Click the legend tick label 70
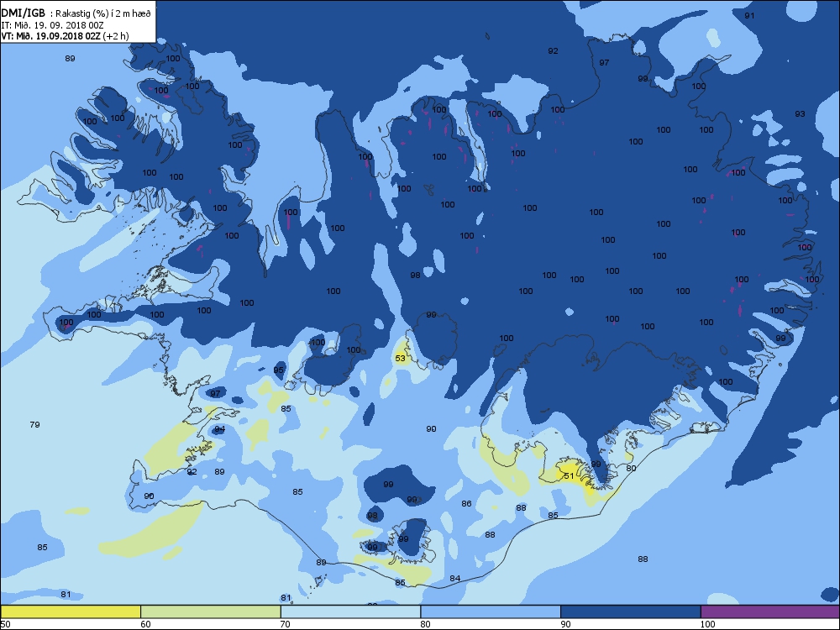The image size is (840, 630). pyautogui.click(x=286, y=624)
